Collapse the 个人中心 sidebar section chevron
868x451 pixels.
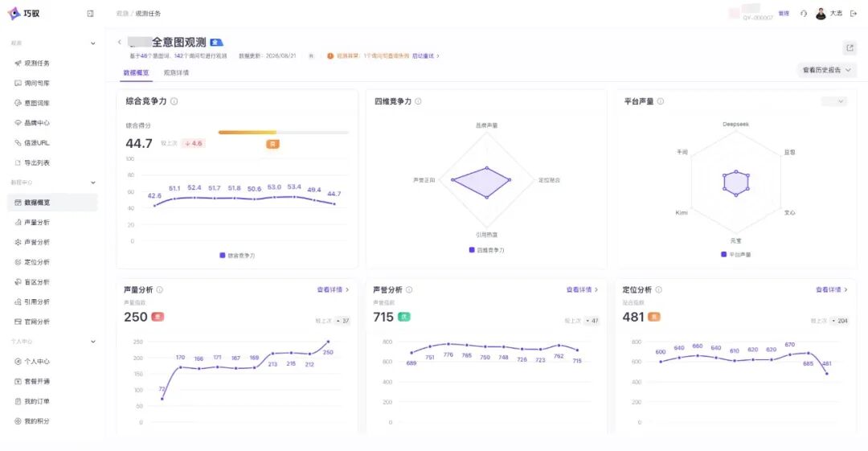click(93, 342)
